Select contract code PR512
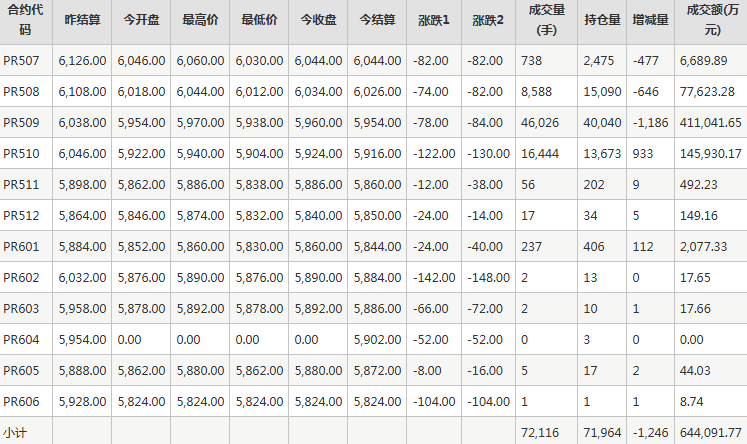 [21, 216]
